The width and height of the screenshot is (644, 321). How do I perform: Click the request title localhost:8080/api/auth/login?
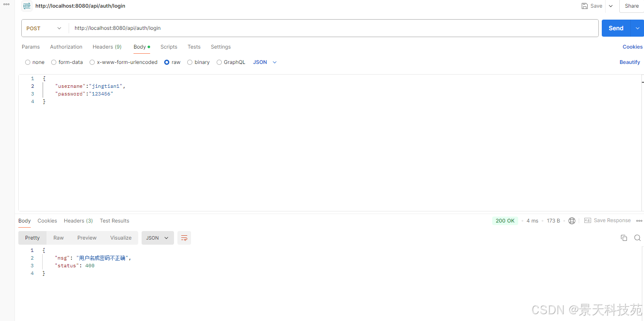80,6
